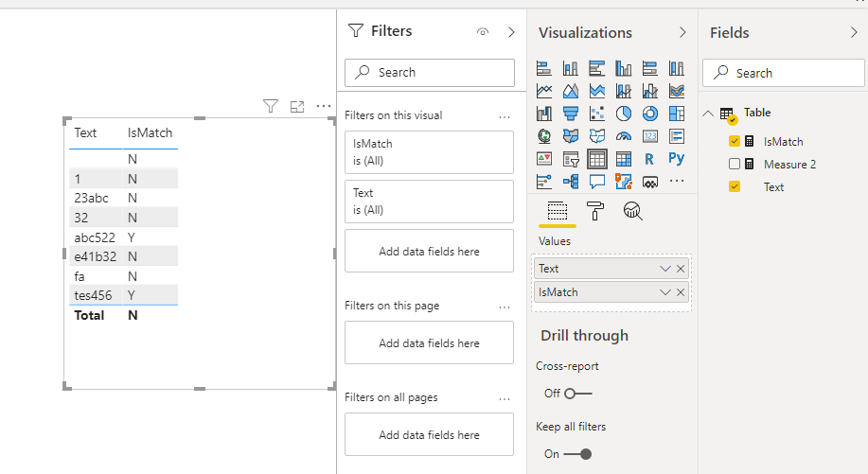Open Filters on all pages options
Screen dimensions: 868x474
click(505, 398)
